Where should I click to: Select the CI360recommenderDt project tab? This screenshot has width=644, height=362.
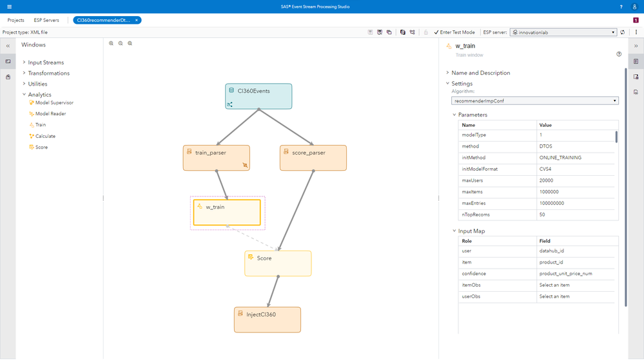point(104,20)
